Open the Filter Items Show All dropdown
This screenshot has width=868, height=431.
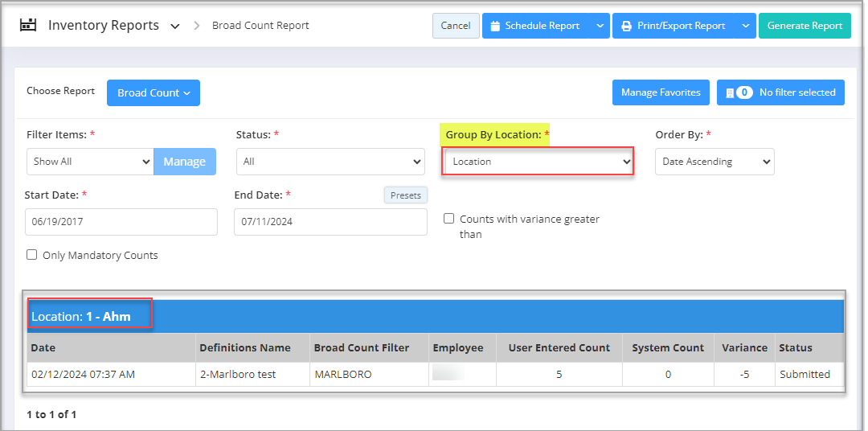[x=89, y=162]
